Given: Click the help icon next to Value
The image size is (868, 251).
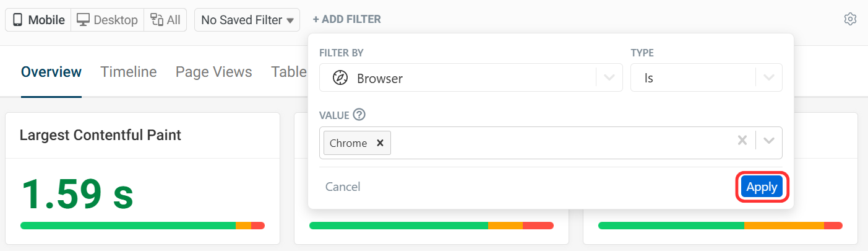Looking at the screenshot, I should (x=359, y=115).
